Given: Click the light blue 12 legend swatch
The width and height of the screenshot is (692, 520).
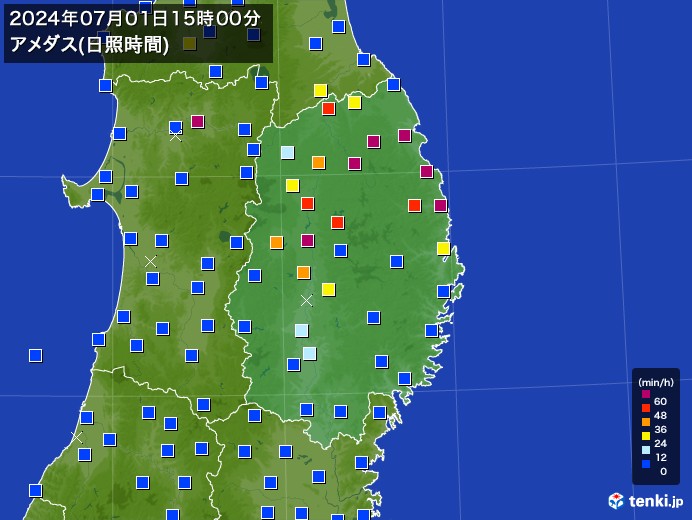Looking at the screenshot, I should tap(646, 450).
